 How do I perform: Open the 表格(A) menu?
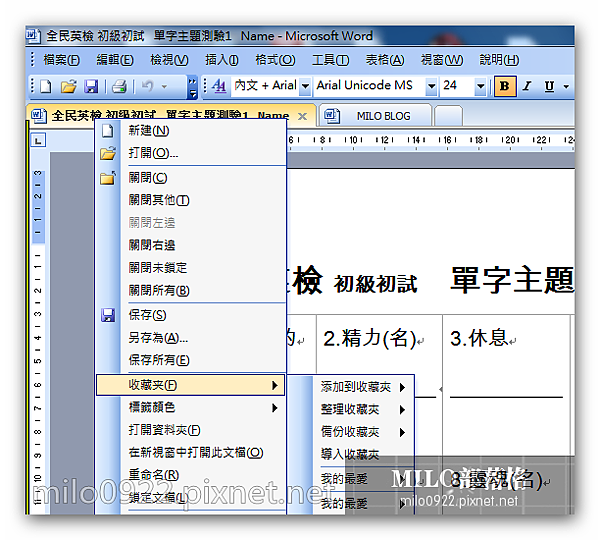[385, 60]
